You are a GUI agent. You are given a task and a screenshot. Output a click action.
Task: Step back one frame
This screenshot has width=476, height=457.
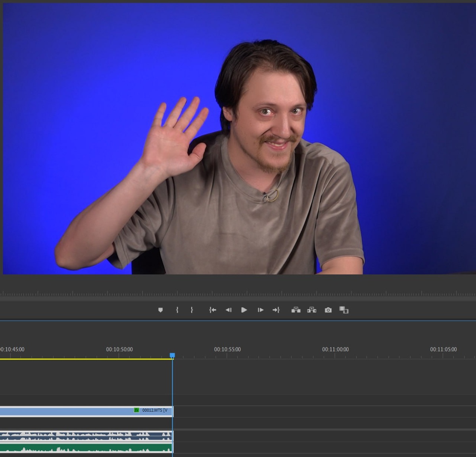pyautogui.click(x=228, y=310)
